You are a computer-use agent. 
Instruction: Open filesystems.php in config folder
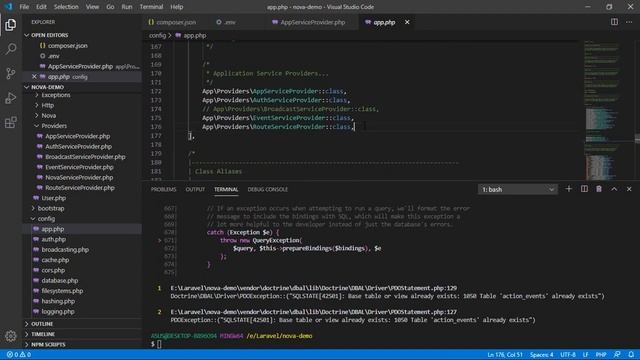62,291
